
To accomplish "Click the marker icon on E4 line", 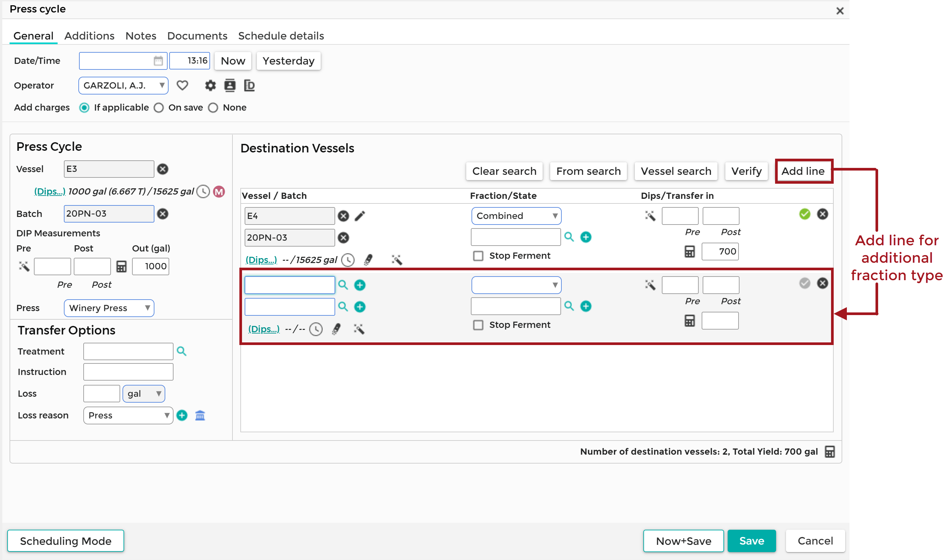I will pyautogui.click(x=368, y=260).
